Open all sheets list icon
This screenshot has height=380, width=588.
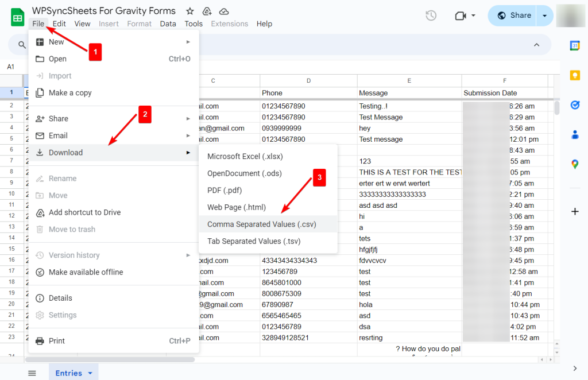(x=32, y=373)
